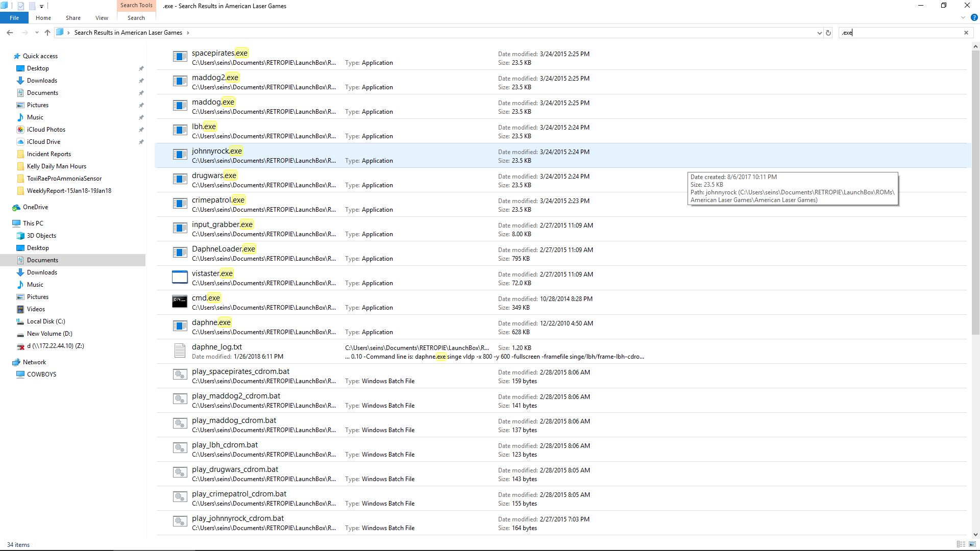The width and height of the screenshot is (980, 551).
Task: Select crimepatrol.exe file
Action: click(560, 205)
